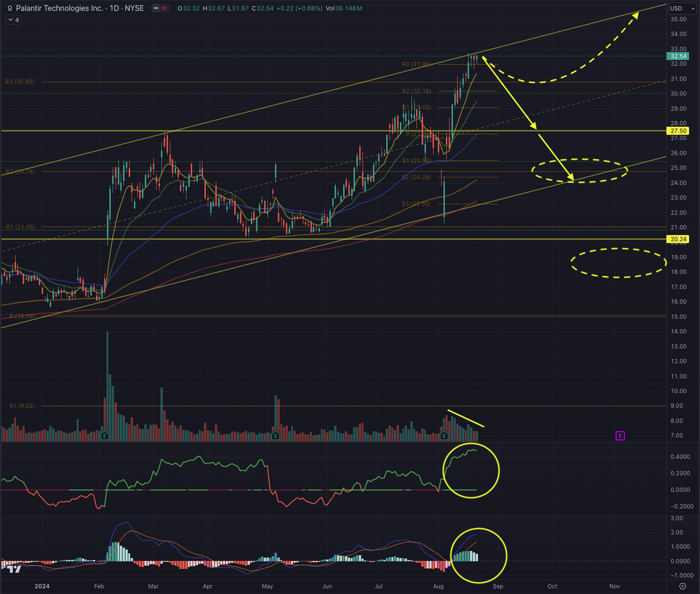Screen dimensions: 700x594
Task: Click the grey dash indicator in the status pill
Action: pyautogui.click(x=156, y=9)
